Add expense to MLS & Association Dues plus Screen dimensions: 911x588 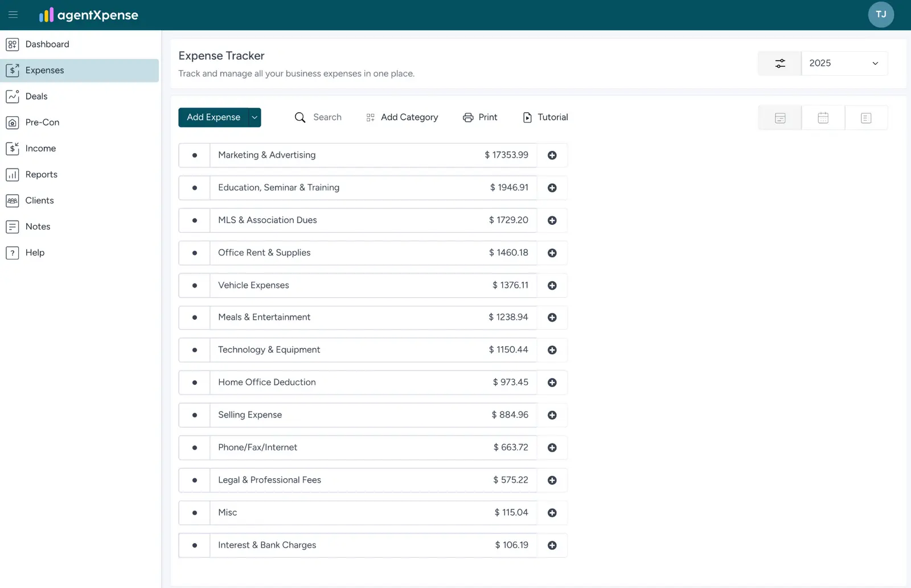(x=552, y=220)
